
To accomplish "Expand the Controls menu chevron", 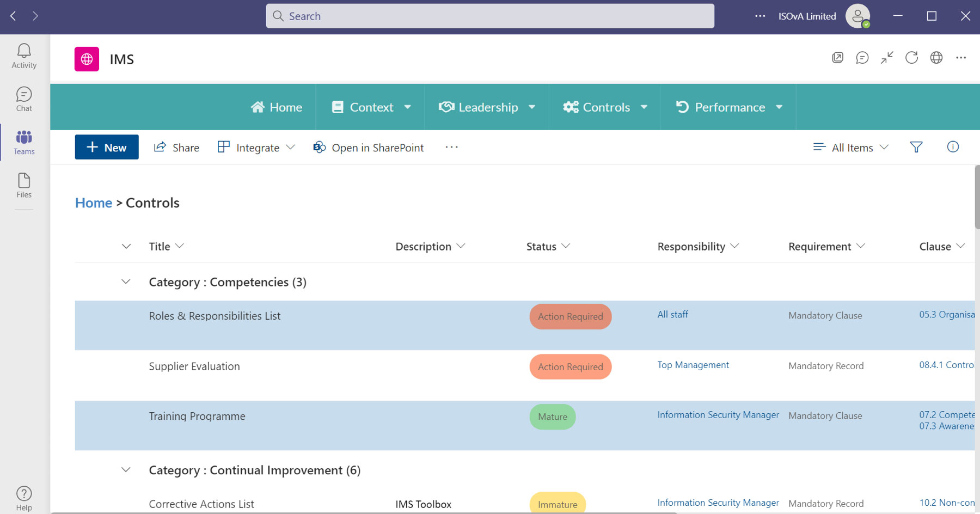I will click(644, 107).
